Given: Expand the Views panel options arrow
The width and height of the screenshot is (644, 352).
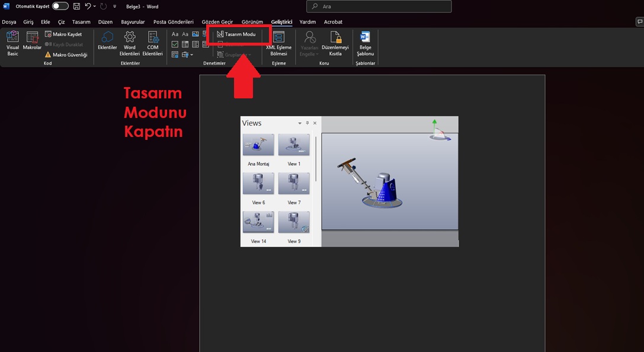Looking at the screenshot, I should coord(300,123).
